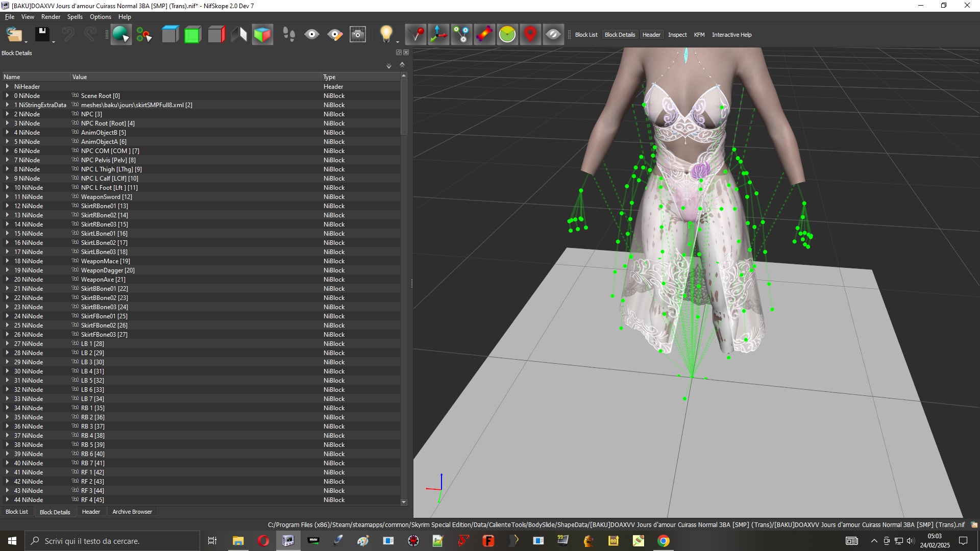980x551 pixels.
Task: Click the toolbar Inspect button
Action: point(677,35)
